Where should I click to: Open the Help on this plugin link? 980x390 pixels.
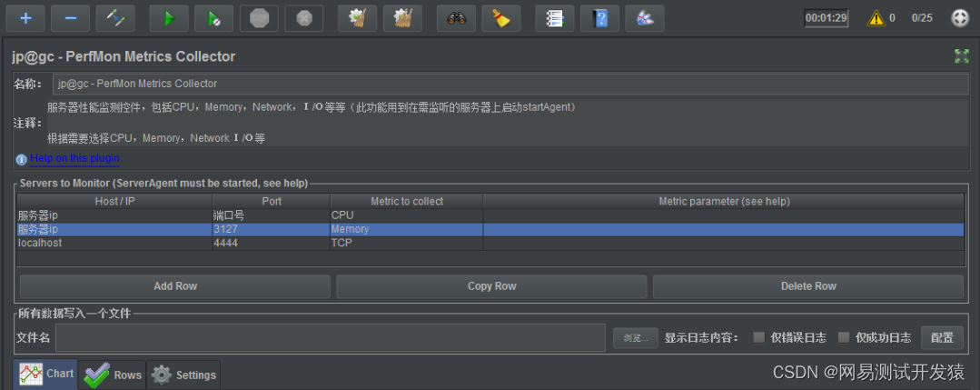click(74, 158)
